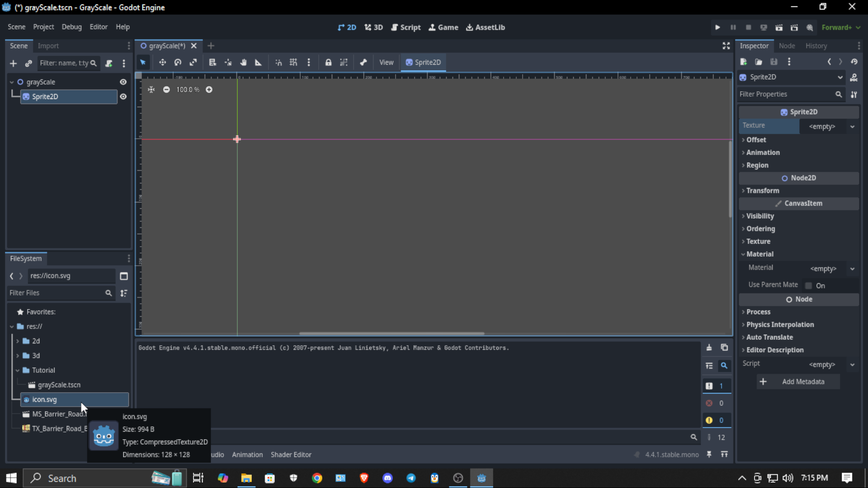This screenshot has width=868, height=488.
Task: Enable Use Parent Material checkbox
Action: point(809,286)
